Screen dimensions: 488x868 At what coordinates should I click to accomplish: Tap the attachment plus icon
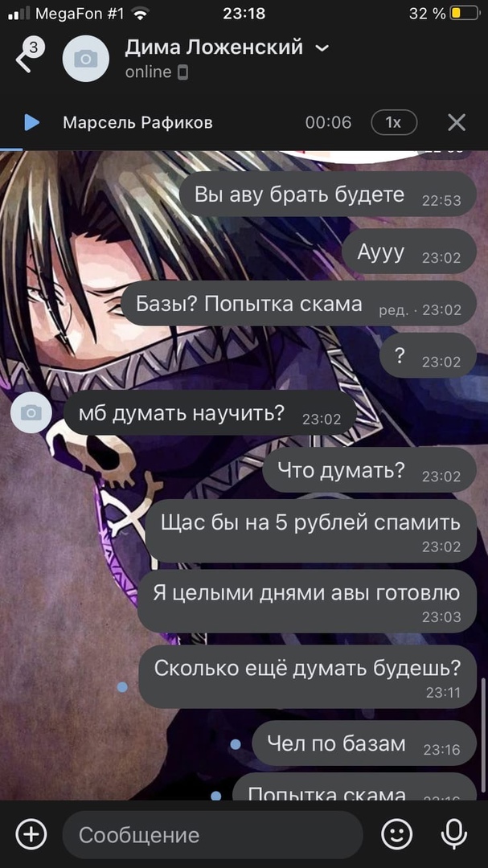pos(31,833)
